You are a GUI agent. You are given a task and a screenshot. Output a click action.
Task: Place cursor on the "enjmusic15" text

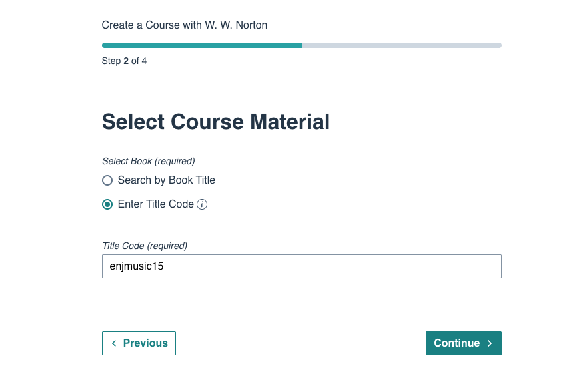pos(136,266)
